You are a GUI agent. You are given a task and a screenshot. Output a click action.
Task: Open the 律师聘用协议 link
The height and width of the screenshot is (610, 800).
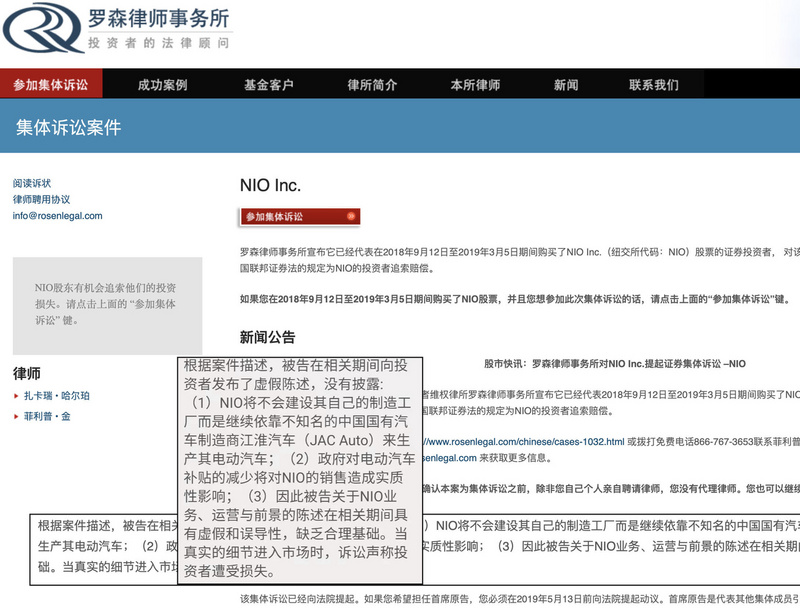(x=41, y=199)
